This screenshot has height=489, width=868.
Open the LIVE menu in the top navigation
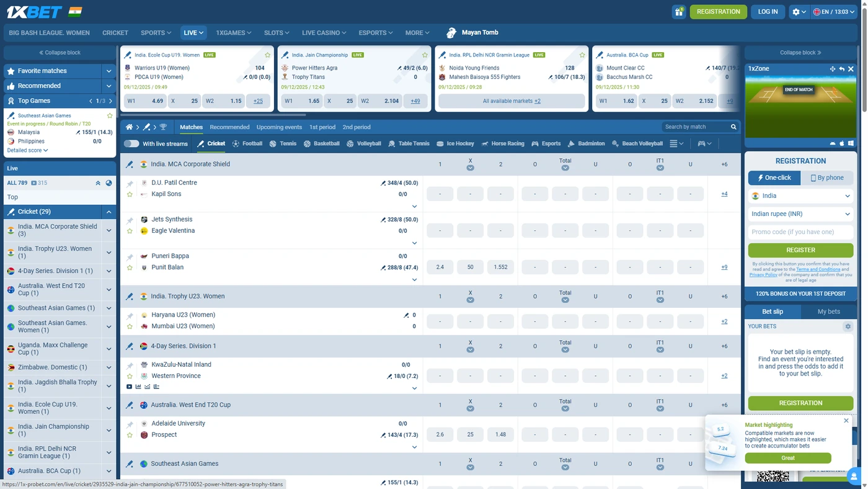pyautogui.click(x=193, y=32)
